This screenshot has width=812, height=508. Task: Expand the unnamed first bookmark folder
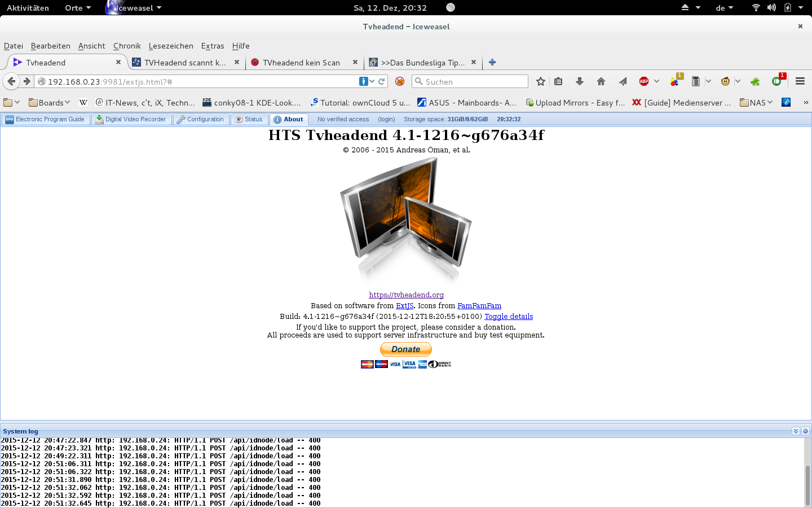pyautogui.click(x=11, y=102)
